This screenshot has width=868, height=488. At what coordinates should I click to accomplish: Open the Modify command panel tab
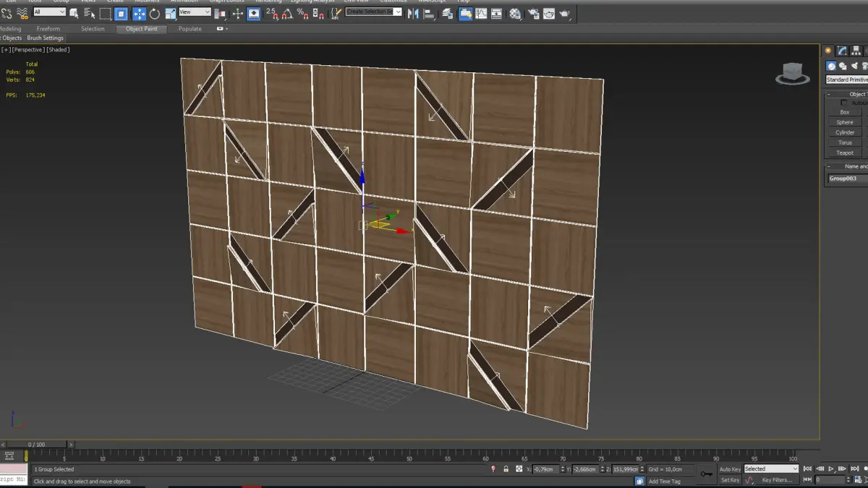843,51
